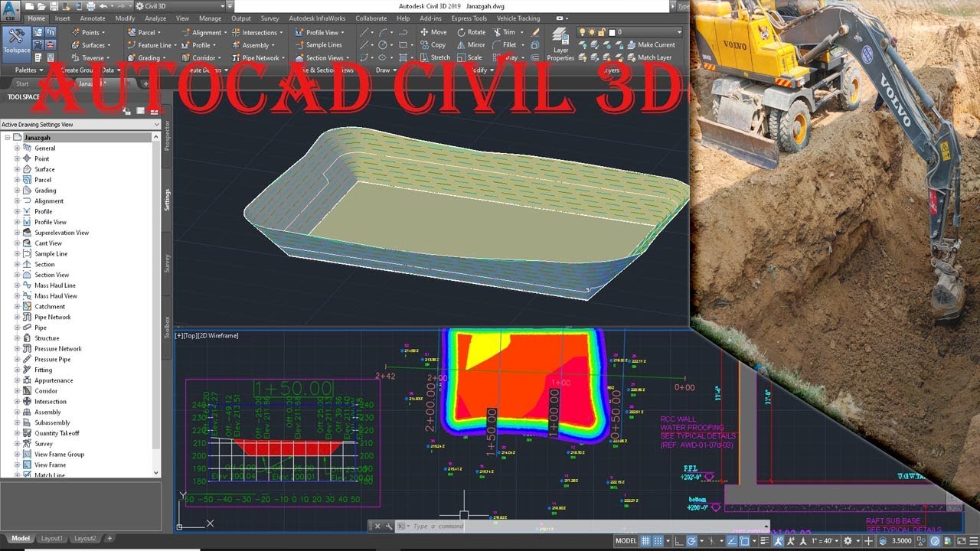Open the Profile View dropdown
The width and height of the screenshot is (980, 551).
click(x=320, y=32)
